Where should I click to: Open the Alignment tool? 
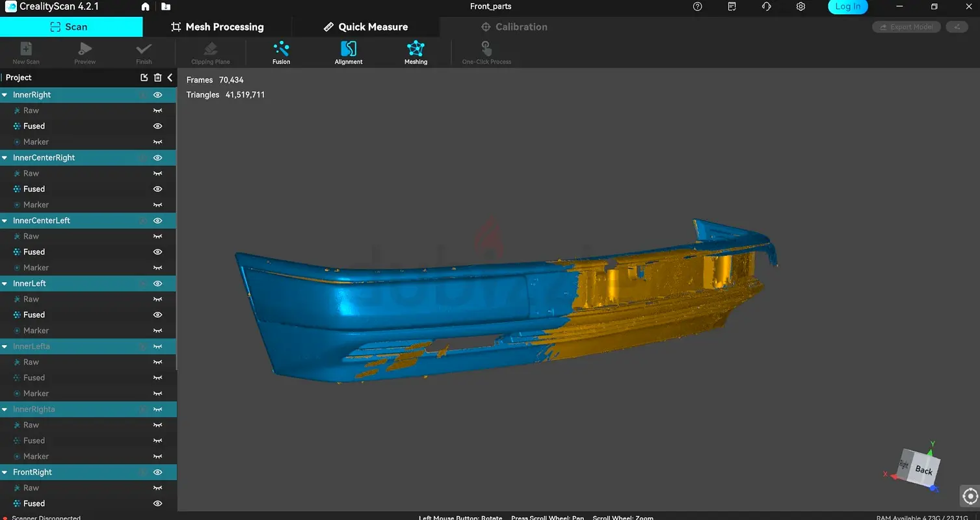(349, 53)
